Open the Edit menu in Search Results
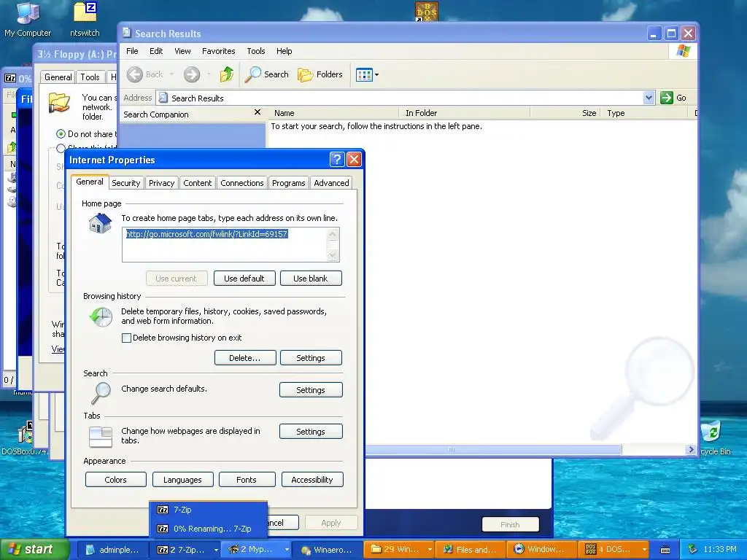 coord(156,51)
